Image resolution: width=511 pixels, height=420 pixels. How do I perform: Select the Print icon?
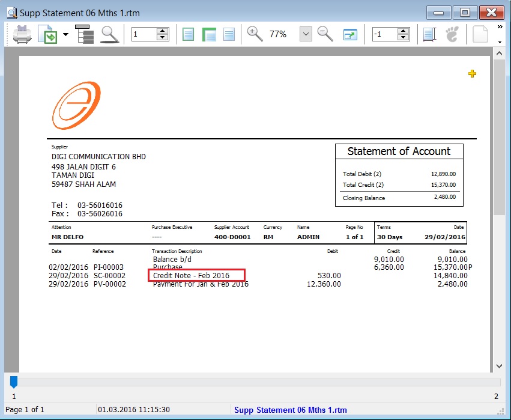click(x=22, y=34)
